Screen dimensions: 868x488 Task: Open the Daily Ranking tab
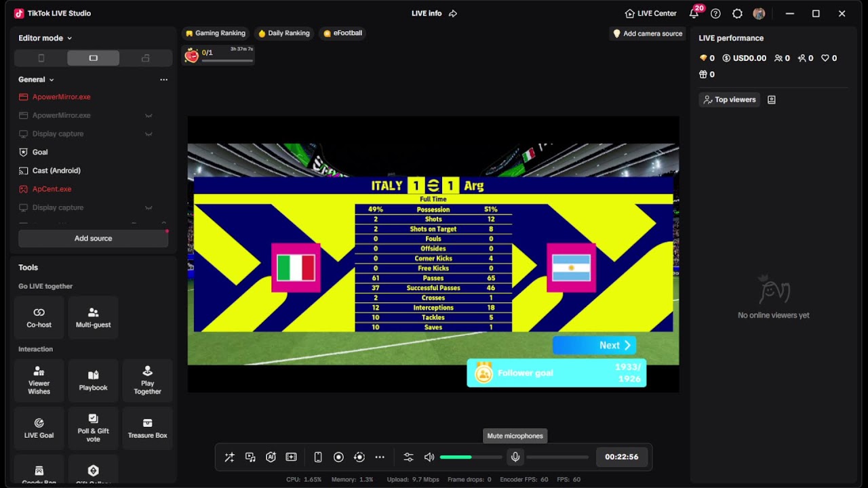coord(284,33)
